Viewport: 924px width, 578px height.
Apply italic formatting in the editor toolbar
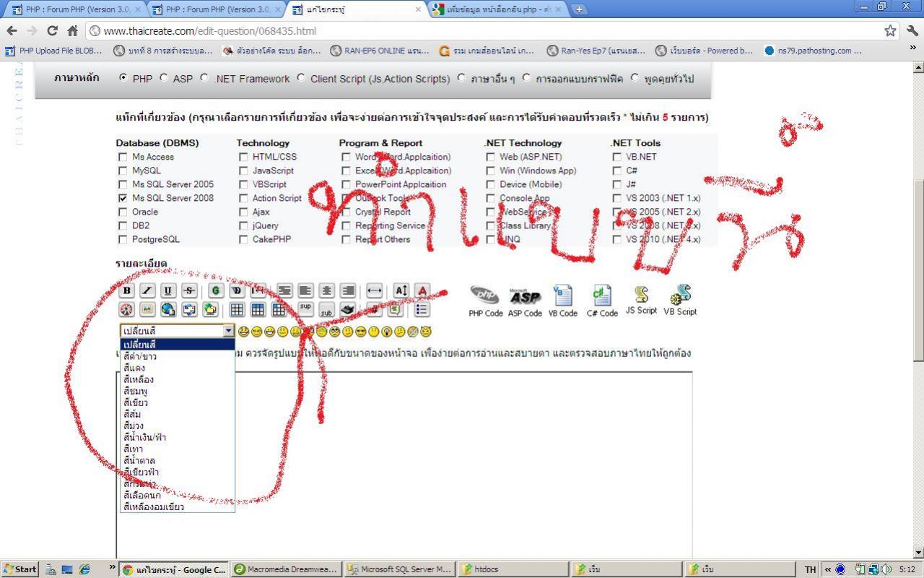(x=147, y=290)
